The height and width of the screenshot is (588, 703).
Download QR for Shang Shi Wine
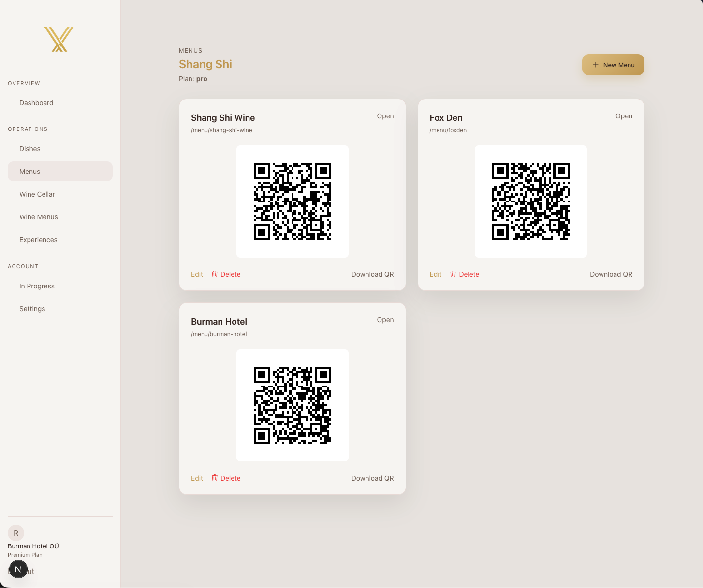click(x=372, y=274)
